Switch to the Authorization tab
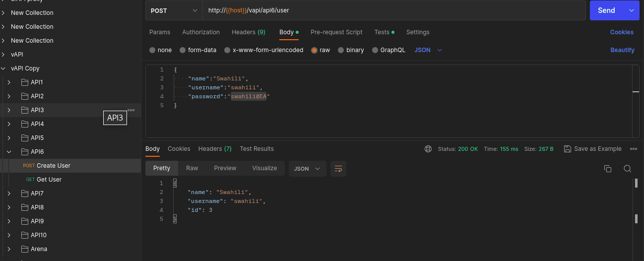This screenshot has width=644, height=261. [x=201, y=32]
